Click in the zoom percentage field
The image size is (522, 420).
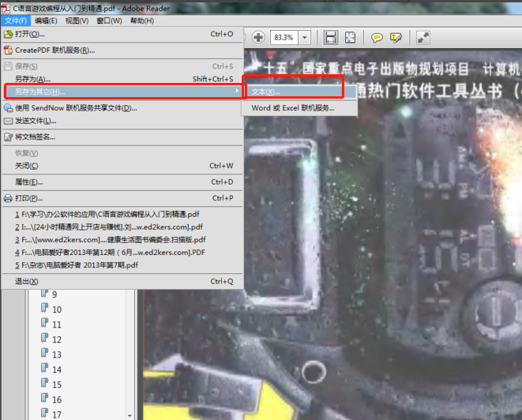click(282, 37)
